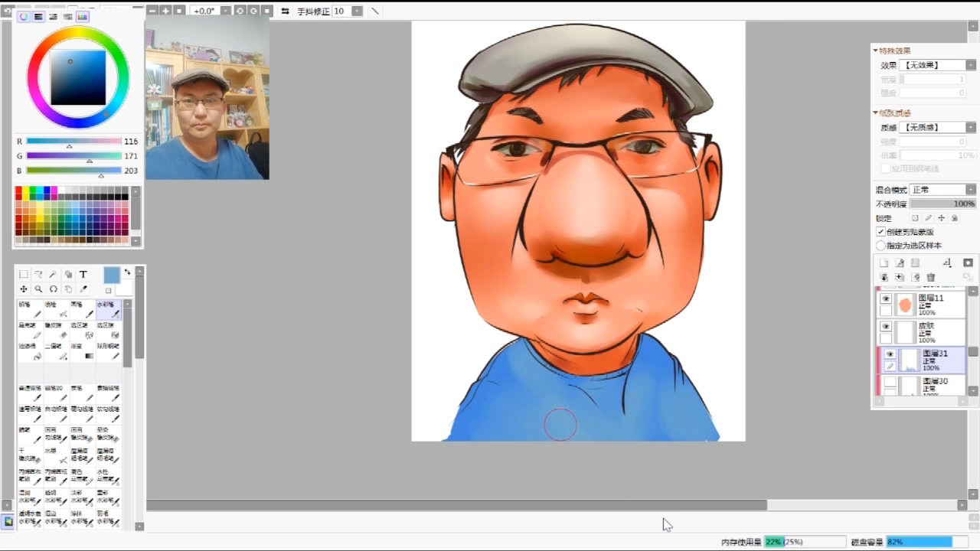Open the 效果 【无效果】 dropdown

point(938,65)
